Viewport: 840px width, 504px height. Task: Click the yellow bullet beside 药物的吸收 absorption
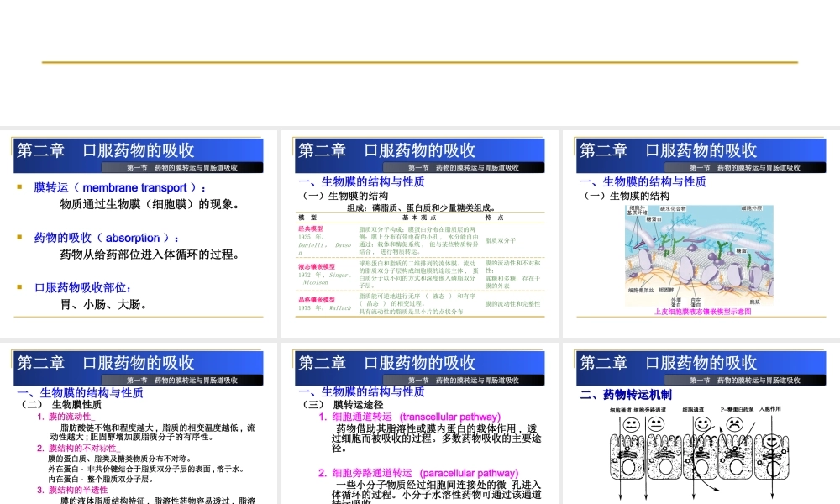coord(20,238)
